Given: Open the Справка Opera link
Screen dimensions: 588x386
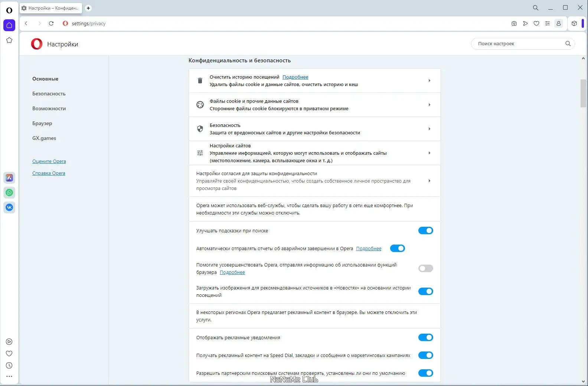Looking at the screenshot, I should pos(49,173).
